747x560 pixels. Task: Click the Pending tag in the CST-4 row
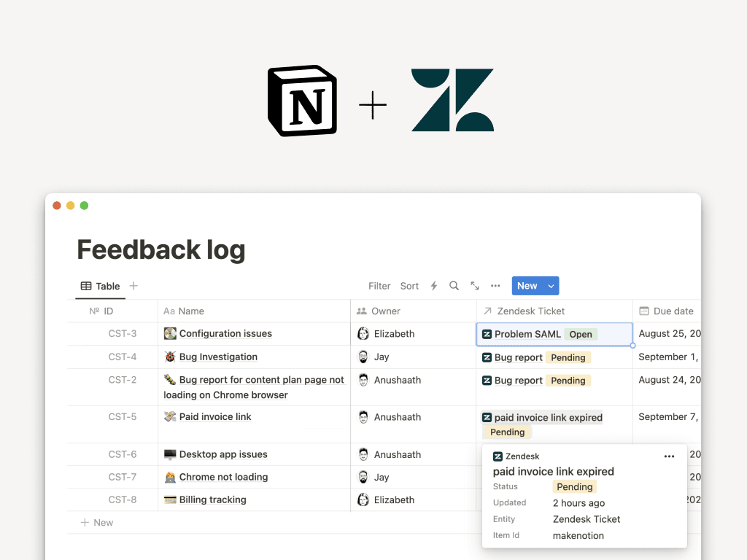coord(568,357)
